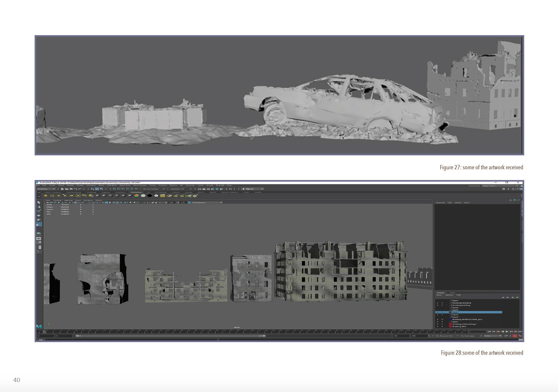558x392 pixels.
Task: Click the Save scene icon
Action: coord(71,189)
